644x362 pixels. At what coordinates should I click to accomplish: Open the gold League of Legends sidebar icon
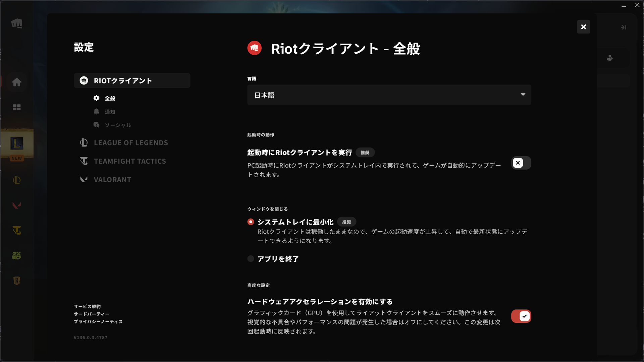click(x=16, y=180)
